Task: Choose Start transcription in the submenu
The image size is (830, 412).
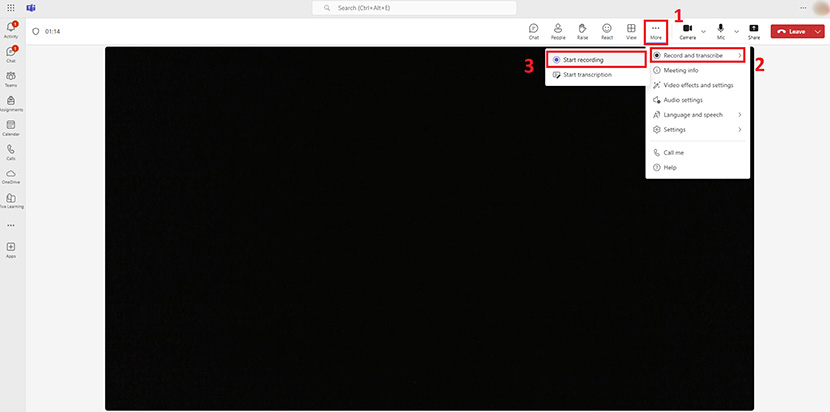Action: (596, 75)
